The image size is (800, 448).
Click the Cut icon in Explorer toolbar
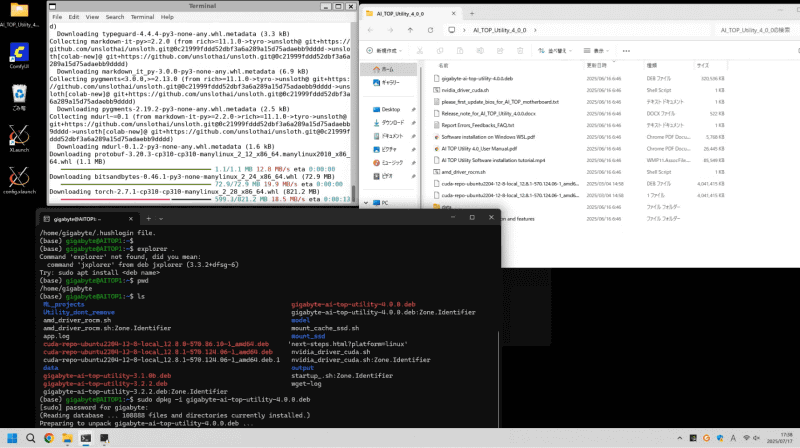point(420,51)
